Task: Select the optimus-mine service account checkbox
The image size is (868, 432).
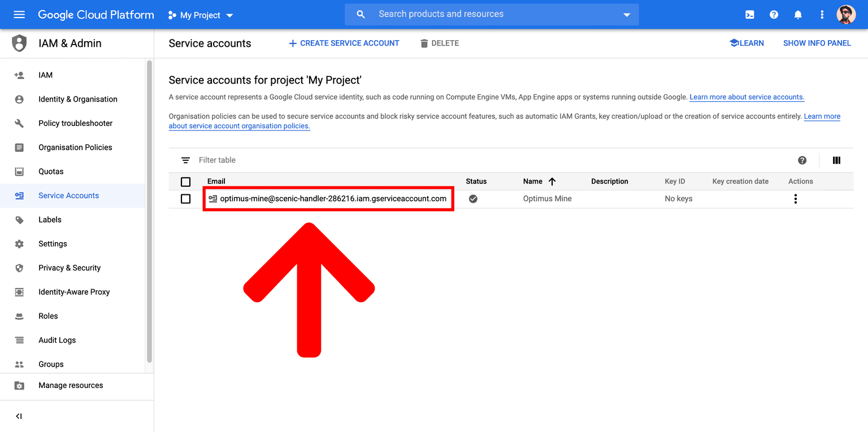Action: tap(185, 198)
